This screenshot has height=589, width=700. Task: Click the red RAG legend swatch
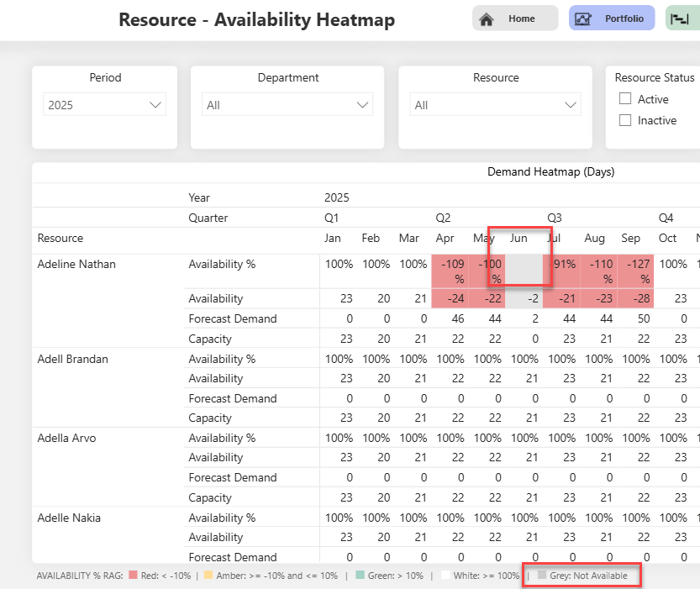(x=133, y=576)
